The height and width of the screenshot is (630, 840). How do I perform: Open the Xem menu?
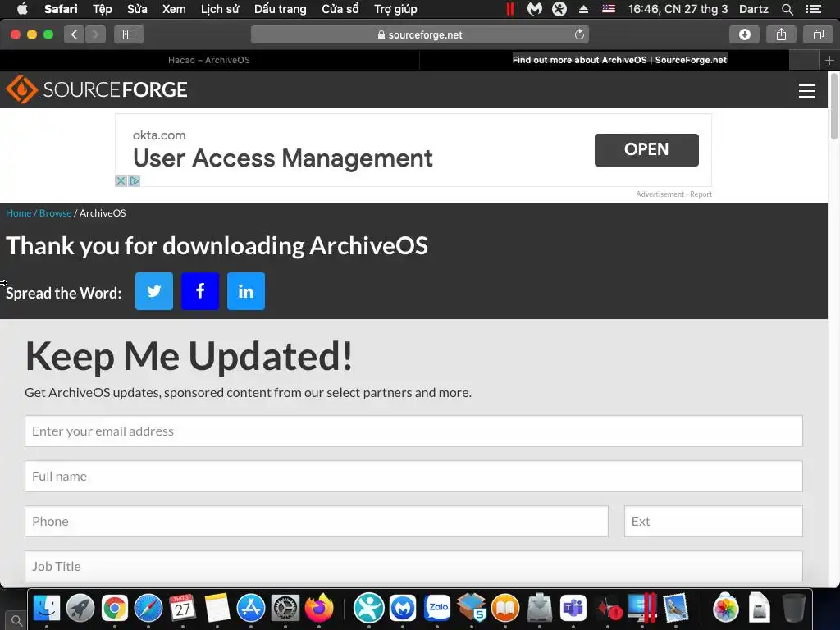click(x=174, y=8)
